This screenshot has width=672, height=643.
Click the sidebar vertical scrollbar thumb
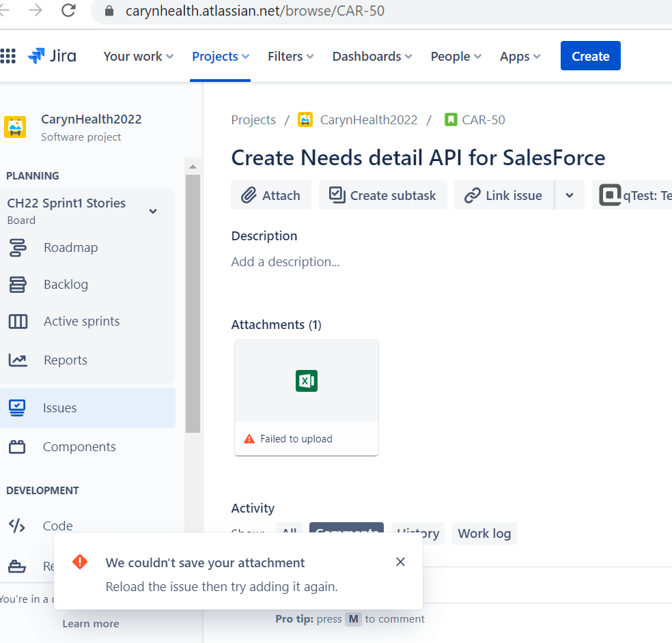point(193,303)
